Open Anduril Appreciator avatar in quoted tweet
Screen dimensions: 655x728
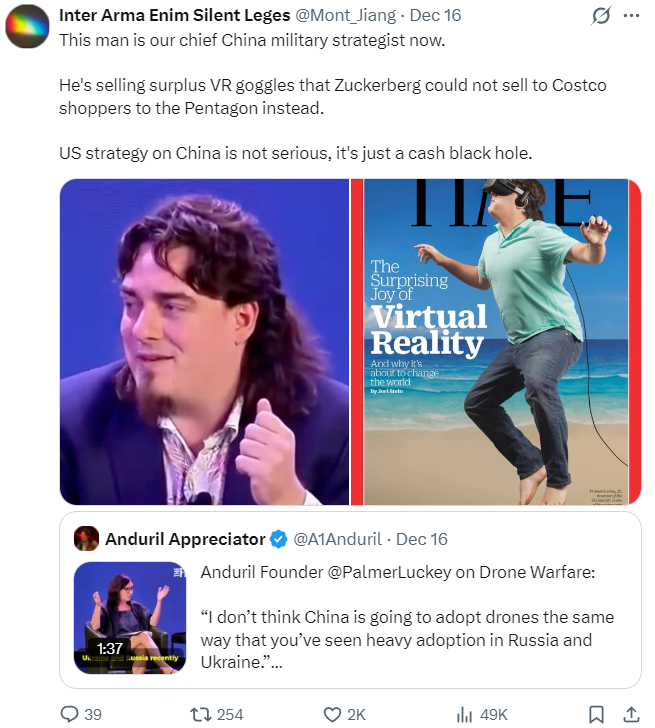tap(86, 539)
